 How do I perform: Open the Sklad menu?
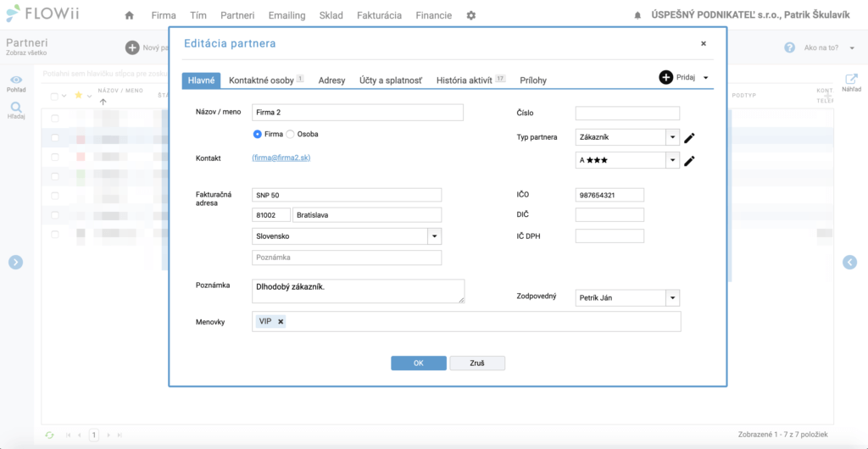click(x=331, y=15)
